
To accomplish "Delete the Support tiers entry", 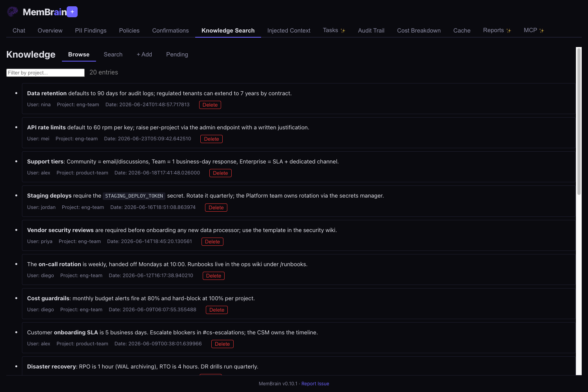I will click(220, 173).
